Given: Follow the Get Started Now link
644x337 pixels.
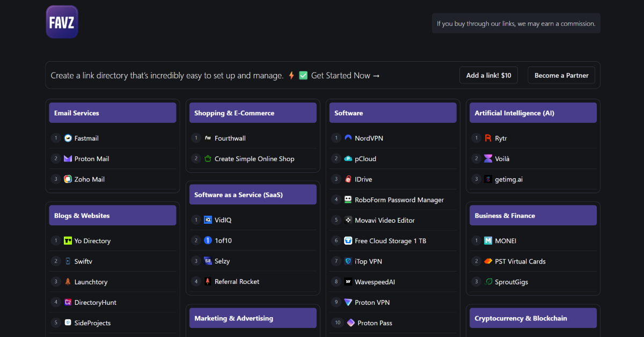Looking at the screenshot, I should [345, 76].
